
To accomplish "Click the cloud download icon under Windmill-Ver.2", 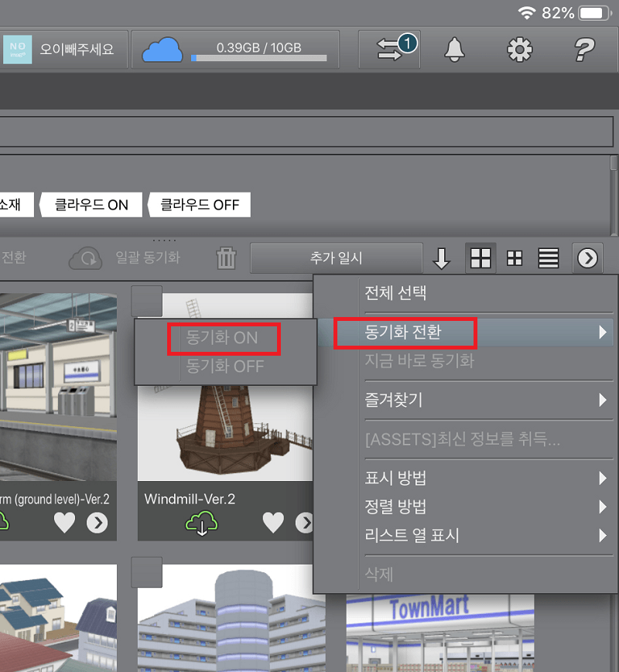I will [x=200, y=523].
